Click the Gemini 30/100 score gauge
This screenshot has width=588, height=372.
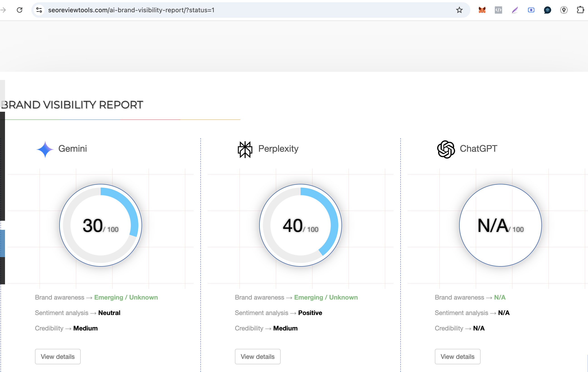[100, 225]
